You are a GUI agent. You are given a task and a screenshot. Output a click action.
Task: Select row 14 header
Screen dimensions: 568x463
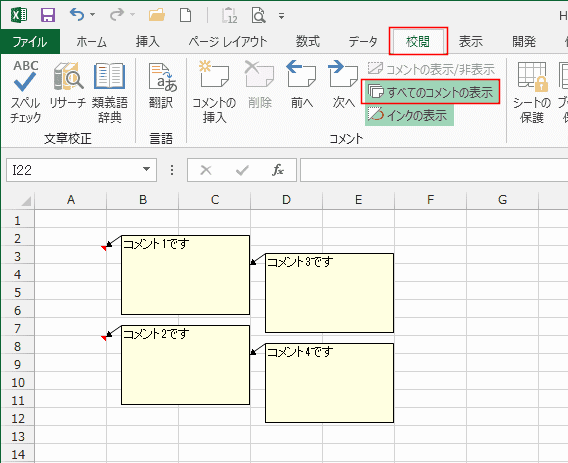17,454
